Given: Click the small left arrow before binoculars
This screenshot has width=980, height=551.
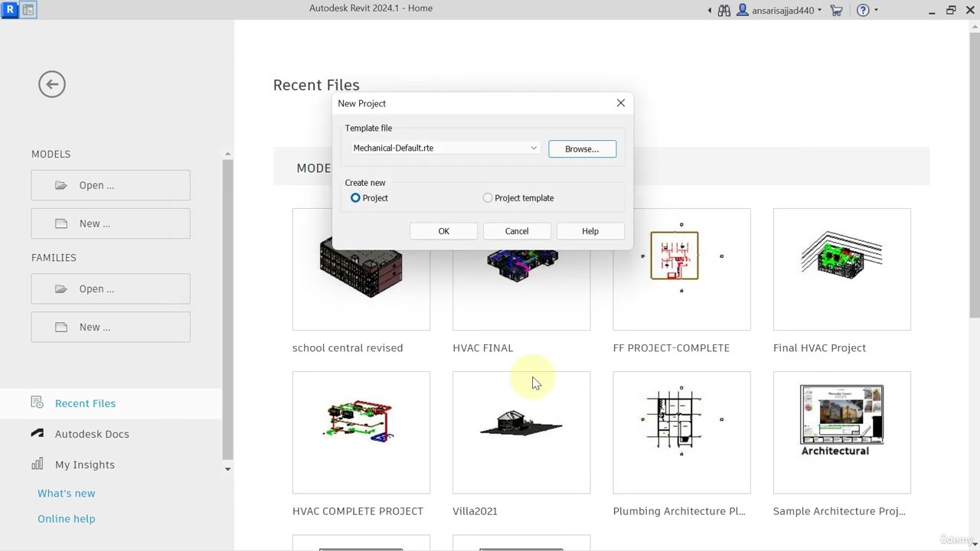Looking at the screenshot, I should click(x=710, y=11).
